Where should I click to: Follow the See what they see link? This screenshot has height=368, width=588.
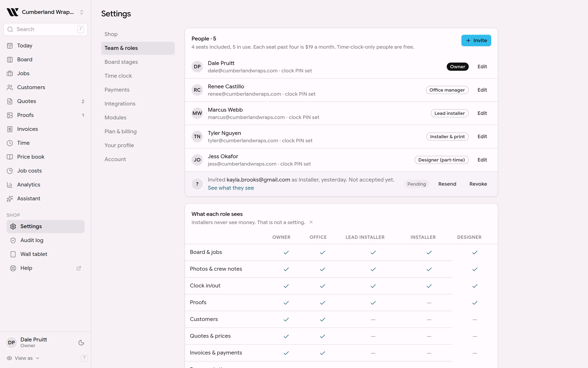pyautogui.click(x=231, y=188)
